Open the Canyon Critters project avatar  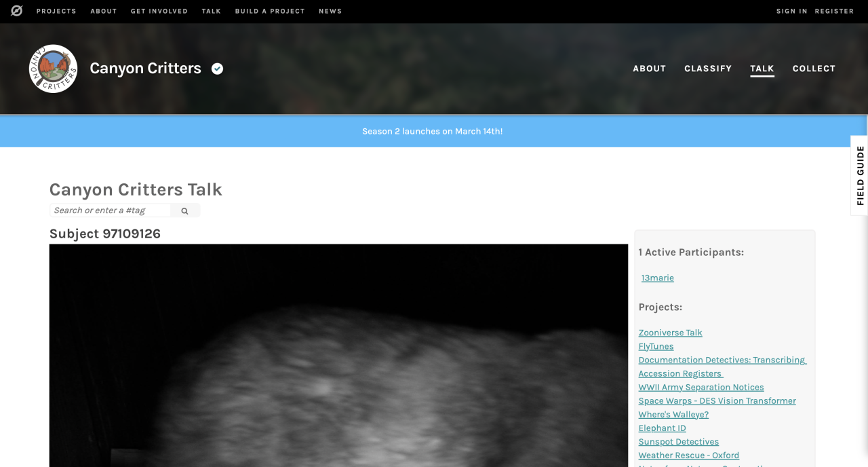53,69
